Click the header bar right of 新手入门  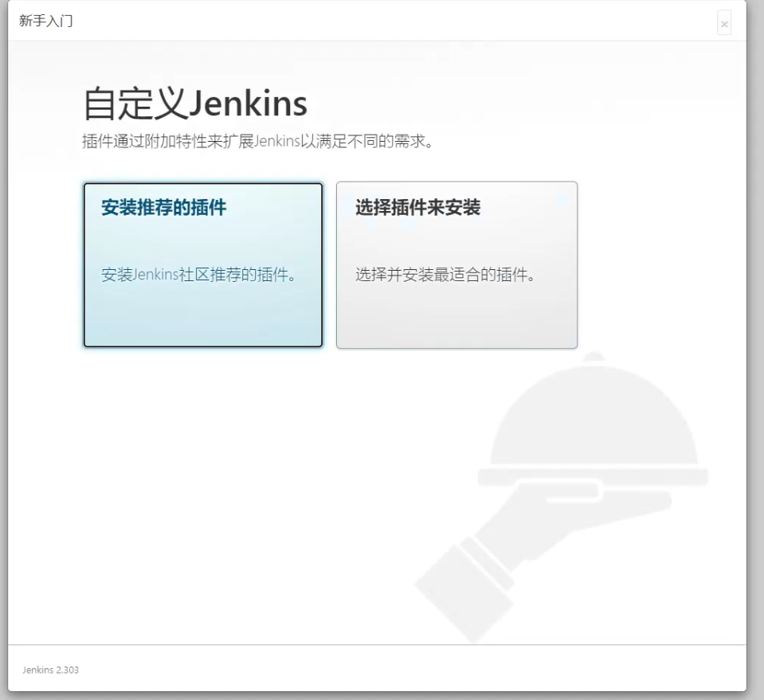tap(398, 20)
